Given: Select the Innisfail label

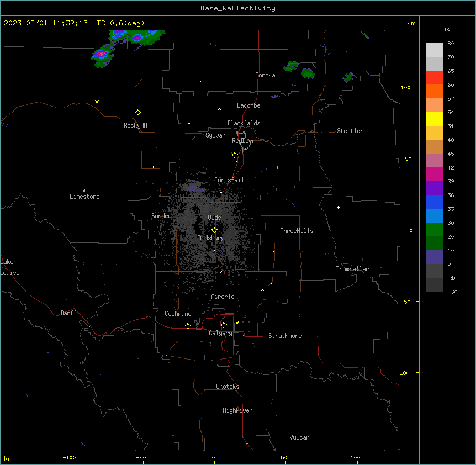Looking at the screenshot, I should click(x=229, y=180).
